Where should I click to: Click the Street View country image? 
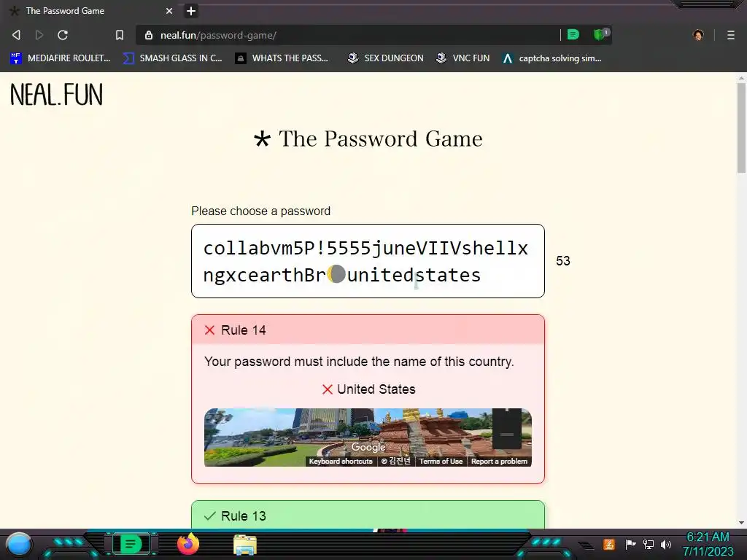(x=368, y=437)
